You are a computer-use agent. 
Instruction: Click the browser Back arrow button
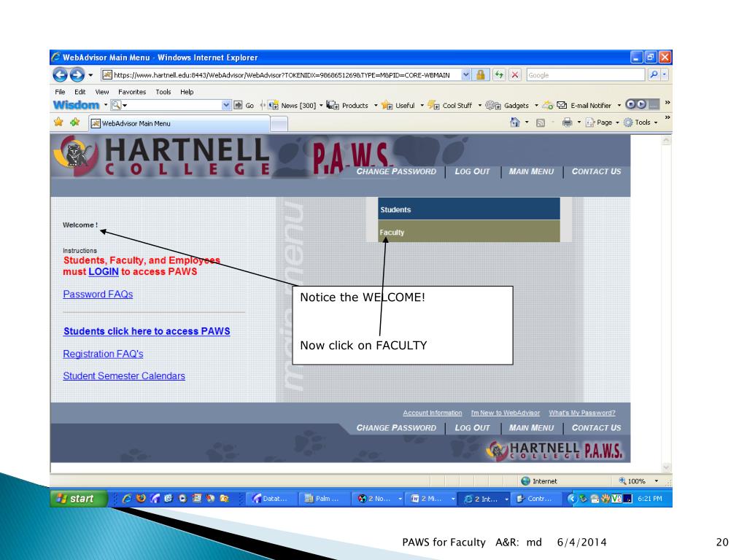[x=60, y=75]
